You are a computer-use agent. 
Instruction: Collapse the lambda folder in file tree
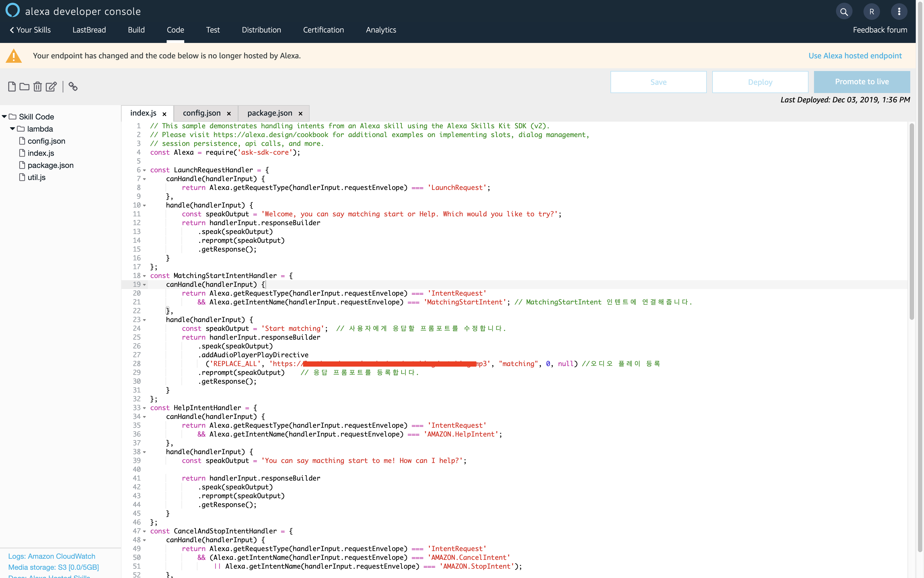click(x=13, y=129)
